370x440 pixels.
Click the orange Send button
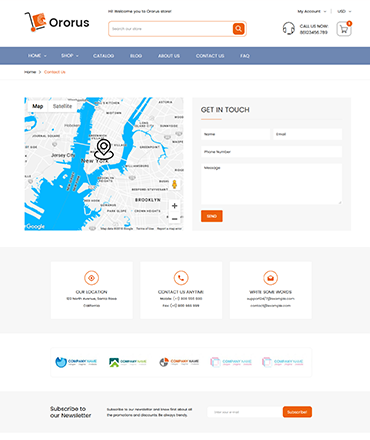tap(212, 216)
